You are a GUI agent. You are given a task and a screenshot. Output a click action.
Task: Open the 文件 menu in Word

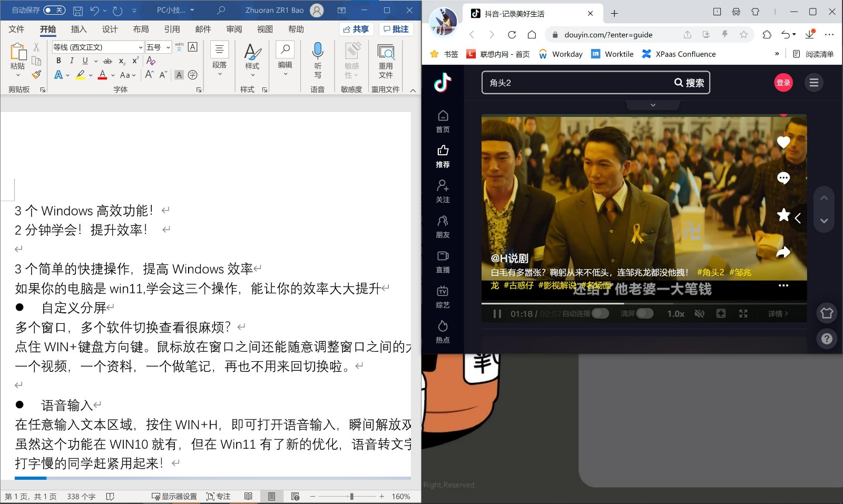coord(17,29)
